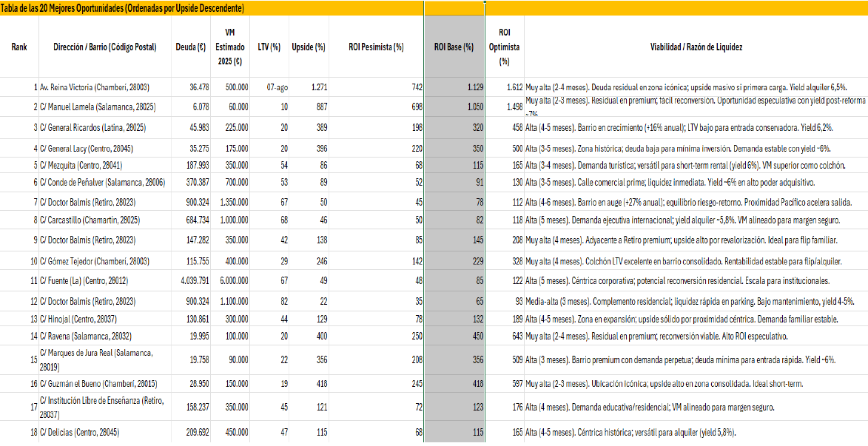Select the 'Viabilidad / Razón de Liquidez' header
This screenshot has width=868, height=446.
click(x=695, y=47)
